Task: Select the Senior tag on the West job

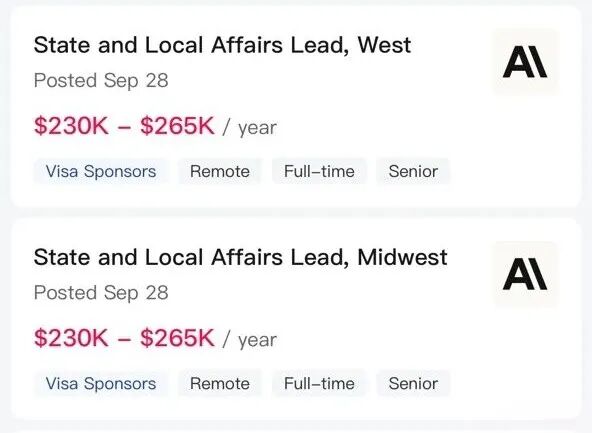Action: [x=413, y=171]
